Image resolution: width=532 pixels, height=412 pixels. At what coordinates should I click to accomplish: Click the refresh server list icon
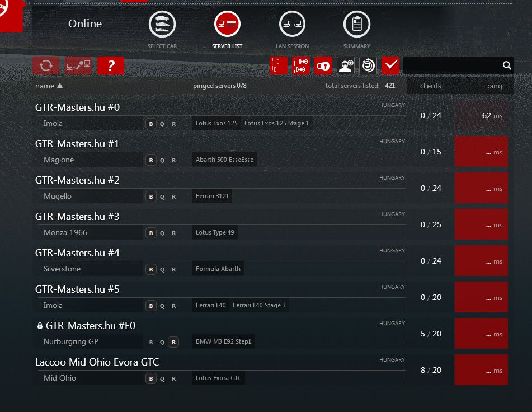46,65
